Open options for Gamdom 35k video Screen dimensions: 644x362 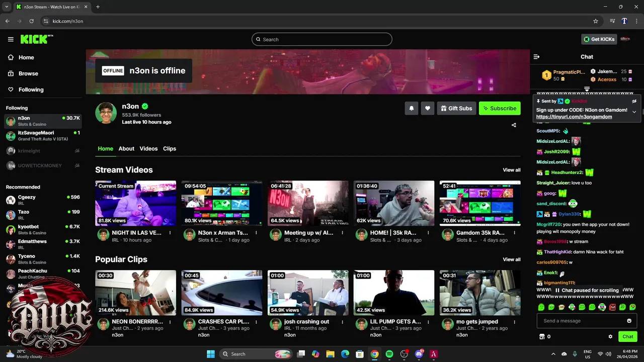[514, 233]
